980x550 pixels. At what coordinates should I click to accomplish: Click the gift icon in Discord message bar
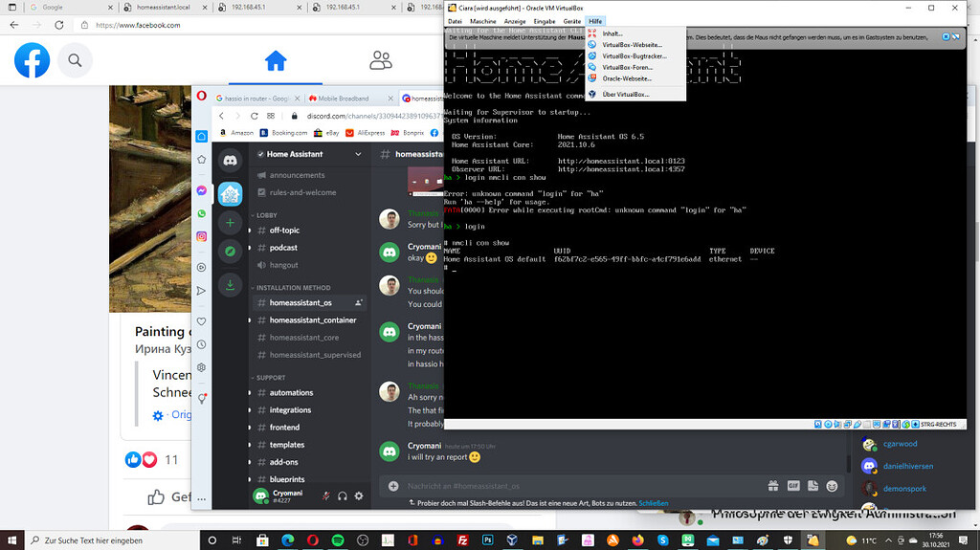pos(773,486)
